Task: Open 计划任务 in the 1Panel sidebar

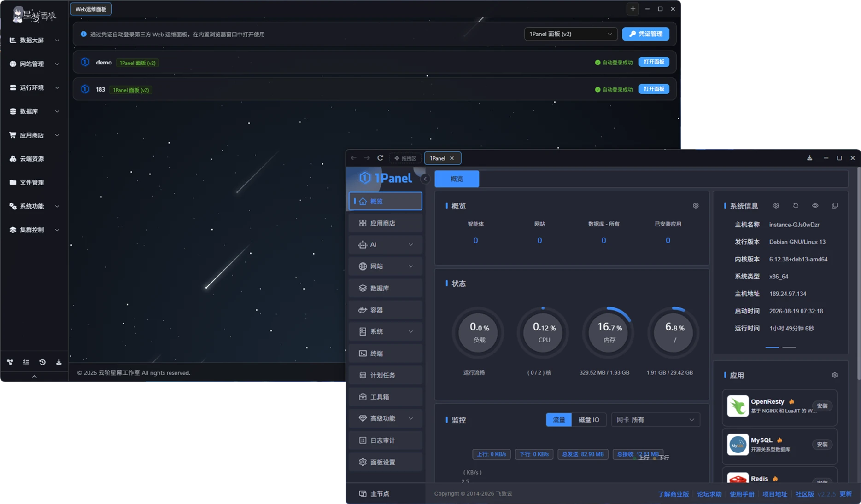Action: pyautogui.click(x=386, y=375)
